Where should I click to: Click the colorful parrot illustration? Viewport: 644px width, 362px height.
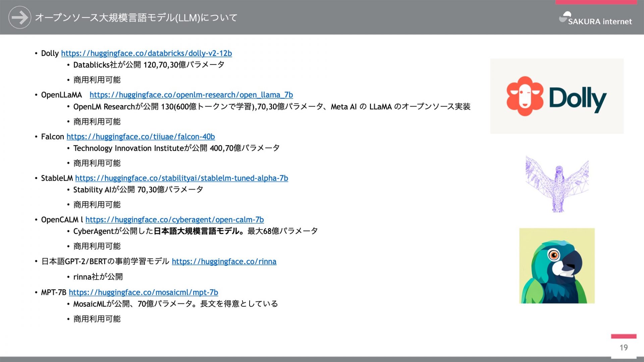click(x=557, y=266)
